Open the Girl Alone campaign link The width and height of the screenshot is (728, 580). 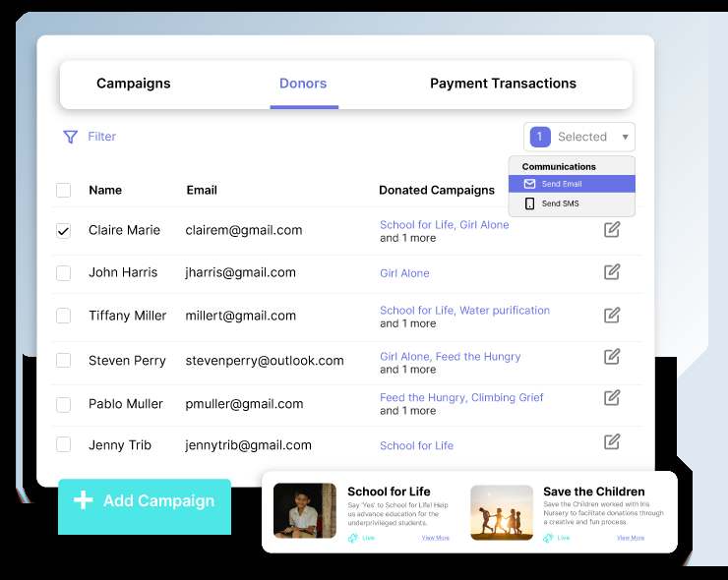(x=404, y=273)
